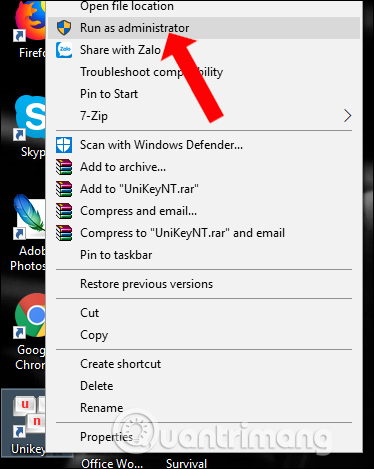
Task: Click the Zalo icon in context menu
Action: point(64,50)
